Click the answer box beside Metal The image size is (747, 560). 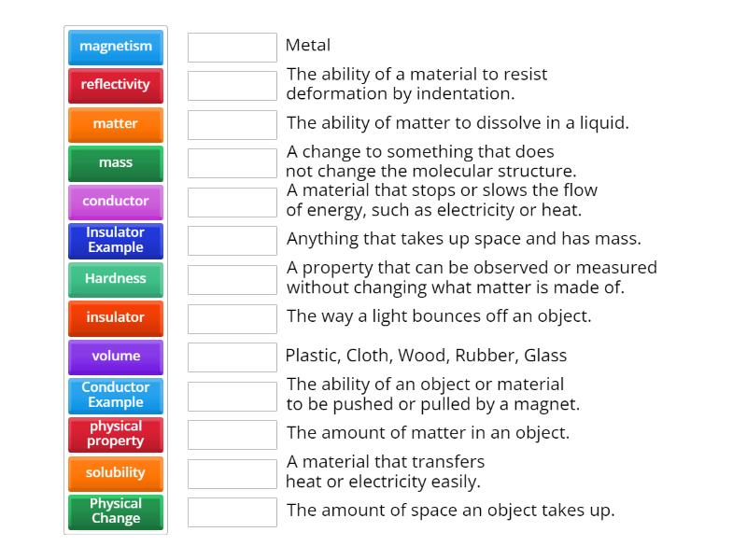233,46
